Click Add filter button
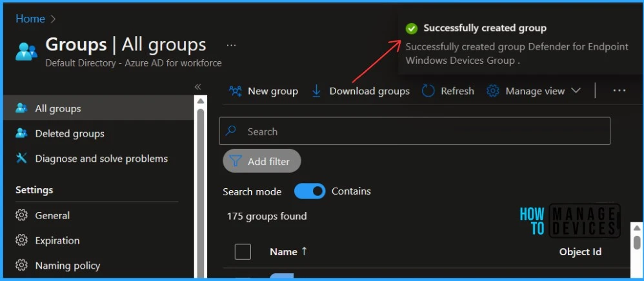Screen dimensions: 644x281 coord(261,161)
